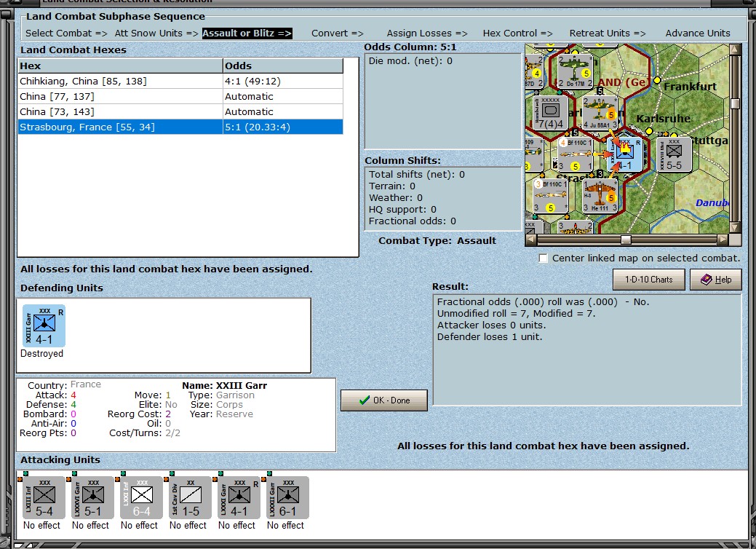
Task: Click the Select Combat subphase step
Action: click(66, 33)
